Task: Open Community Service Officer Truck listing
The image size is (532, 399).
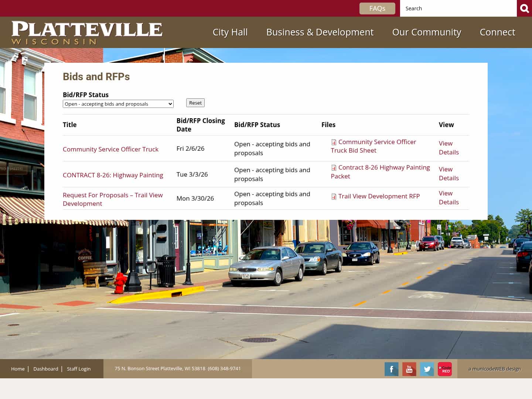Action: [x=110, y=149]
